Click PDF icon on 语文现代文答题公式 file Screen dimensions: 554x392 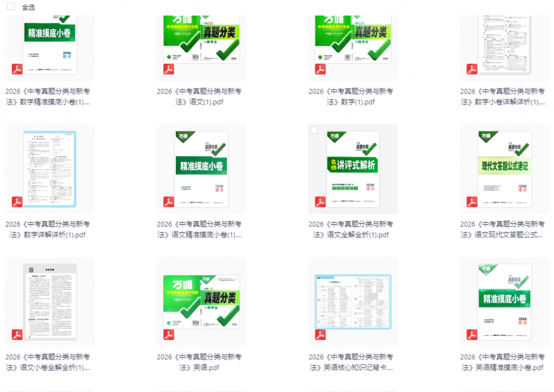click(472, 202)
